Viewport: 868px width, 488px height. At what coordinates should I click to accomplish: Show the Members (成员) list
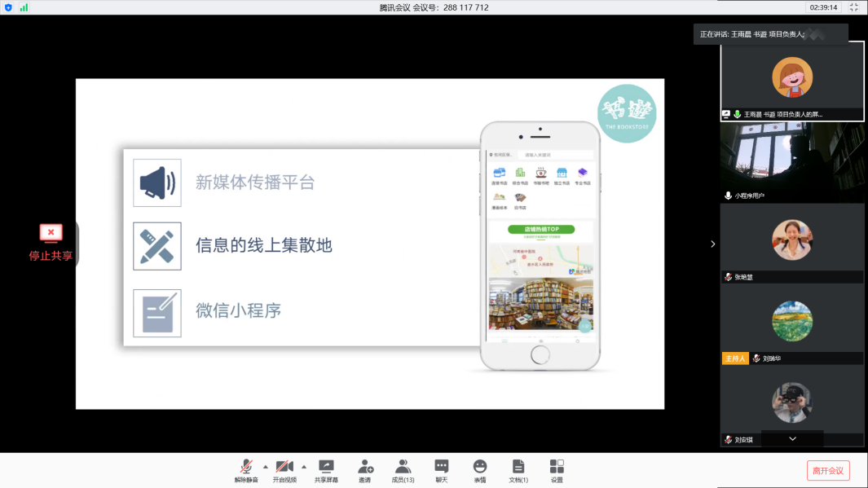pos(403,468)
